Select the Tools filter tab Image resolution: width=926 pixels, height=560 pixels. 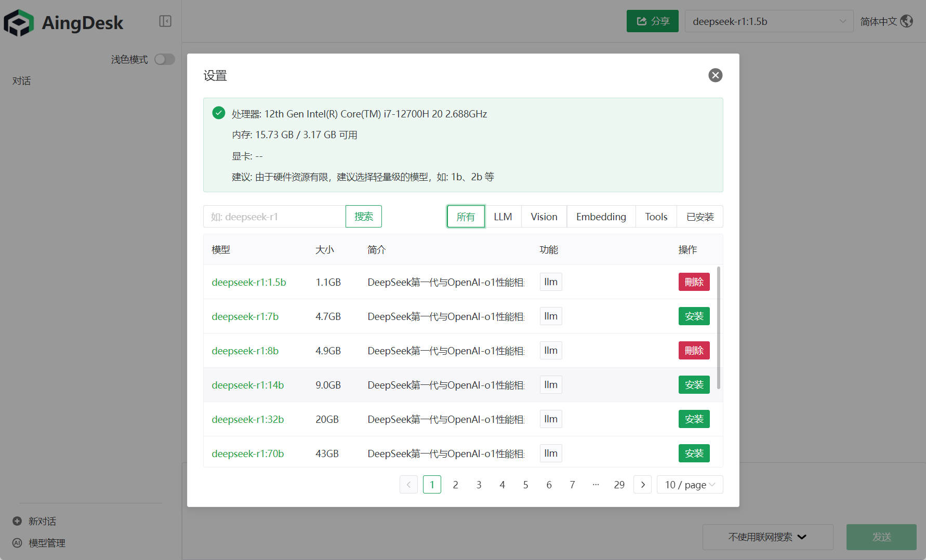[x=656, y=217]
